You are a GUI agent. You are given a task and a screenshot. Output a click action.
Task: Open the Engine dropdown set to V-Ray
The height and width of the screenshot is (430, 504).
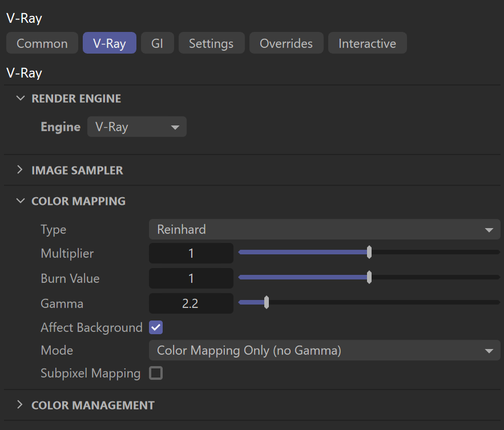(x=137, y=127)
